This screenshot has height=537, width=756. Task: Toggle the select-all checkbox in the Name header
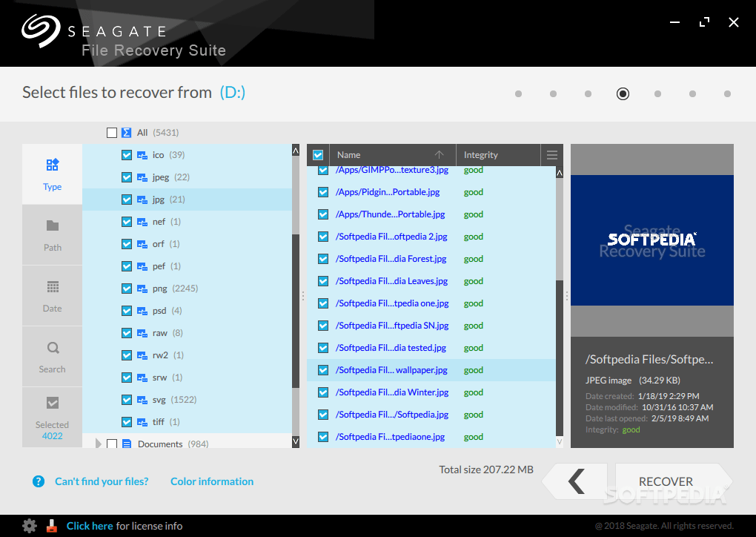point(317,154)
